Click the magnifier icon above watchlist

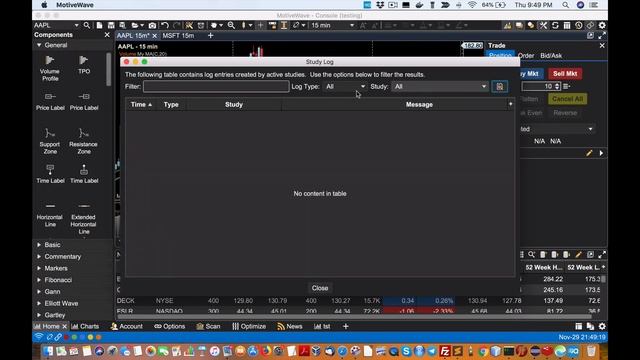pyautogui.click(x=531, y=255)
